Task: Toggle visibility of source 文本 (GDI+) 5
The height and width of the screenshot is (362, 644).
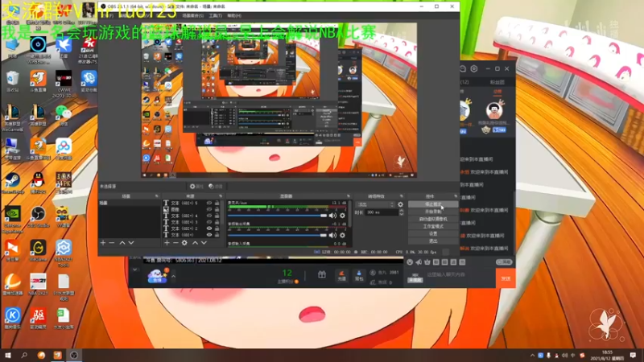Action: coord(209,203)
